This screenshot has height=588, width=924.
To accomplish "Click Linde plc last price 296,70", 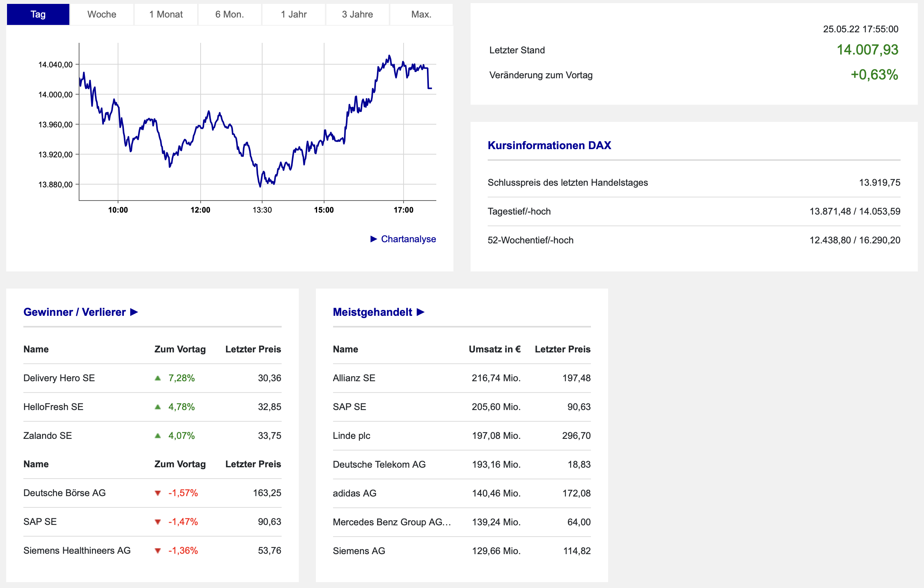I will coord(577,436).
